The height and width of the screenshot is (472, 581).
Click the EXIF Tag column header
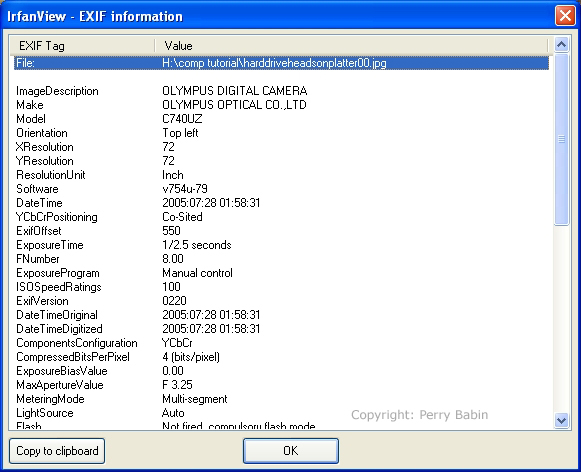point(82,46)
